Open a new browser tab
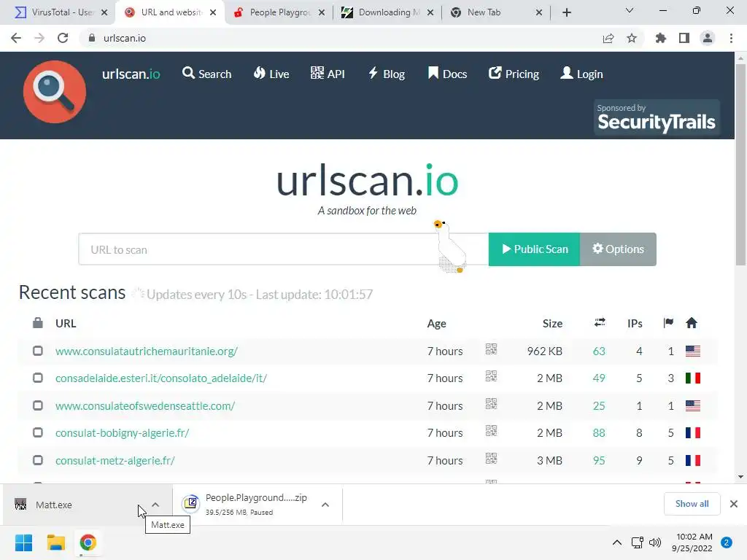Image resolution: width=747 pixels, height=560 pixels. 566,12
